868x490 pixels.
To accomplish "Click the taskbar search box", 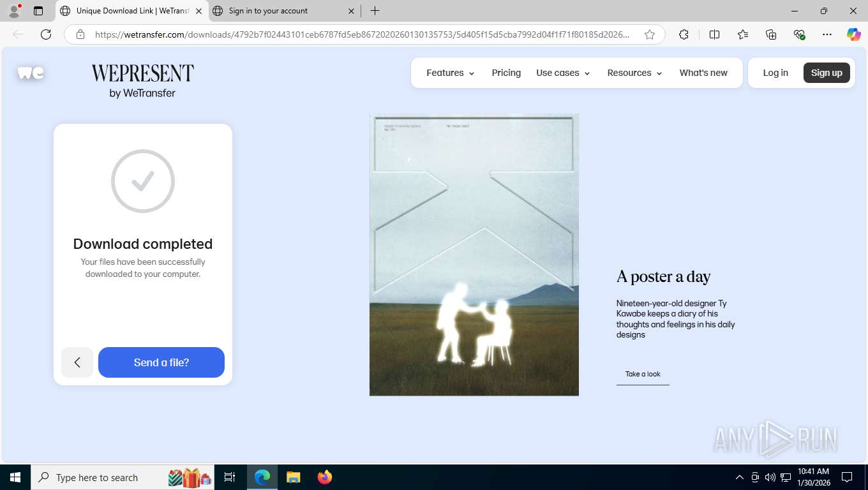I will 124,477.
